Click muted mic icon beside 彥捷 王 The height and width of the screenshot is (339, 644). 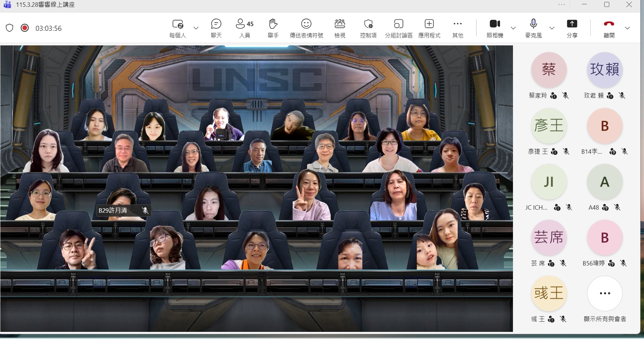pyautogui.click(x=566, y=151)
